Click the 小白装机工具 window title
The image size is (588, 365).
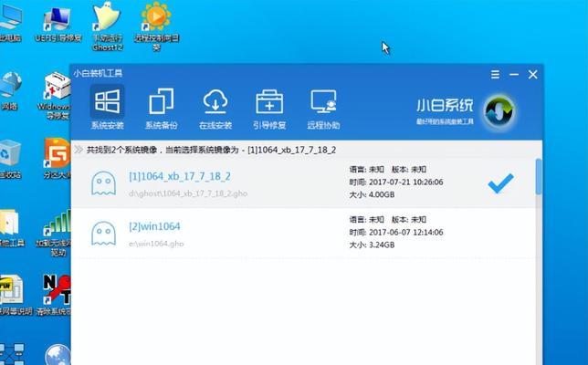point(98,73)
